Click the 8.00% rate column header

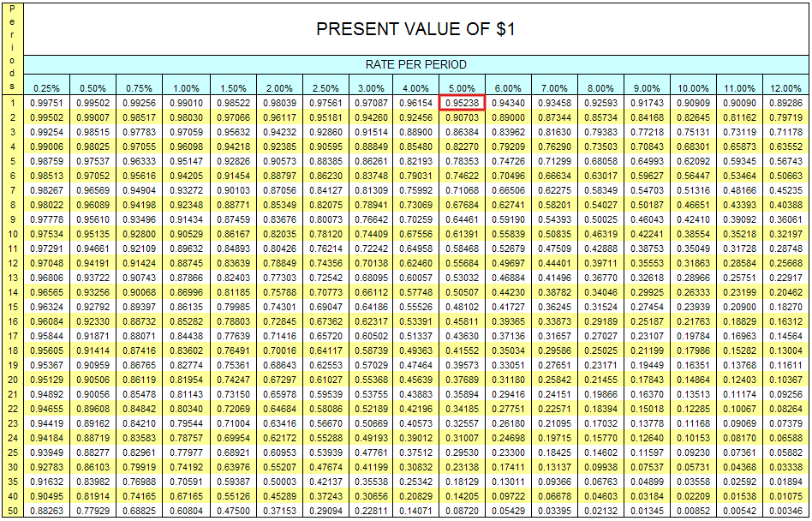tap(600, 88)
